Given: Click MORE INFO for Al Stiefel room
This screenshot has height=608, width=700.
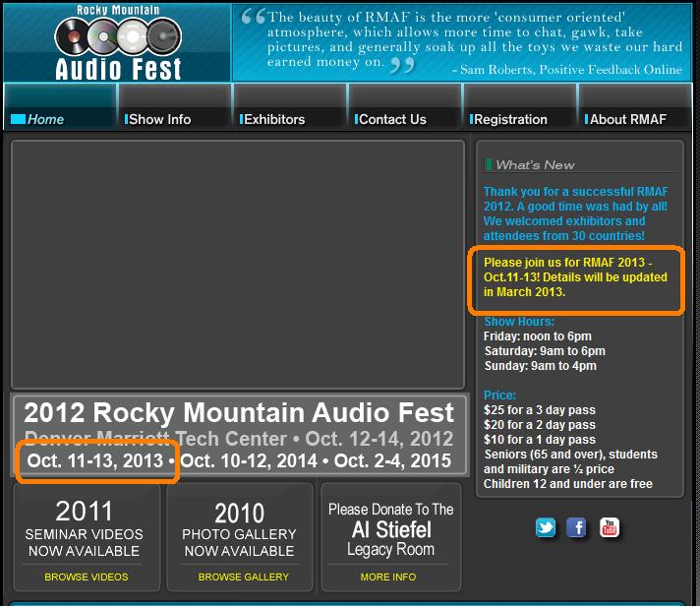Looking at the screenshot, I should point(388,577).
